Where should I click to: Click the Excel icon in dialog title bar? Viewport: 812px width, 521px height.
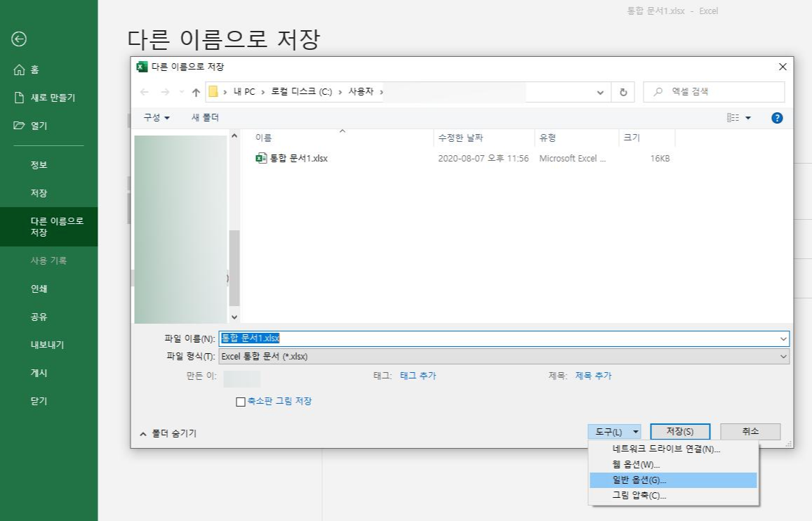pos(142,67)
